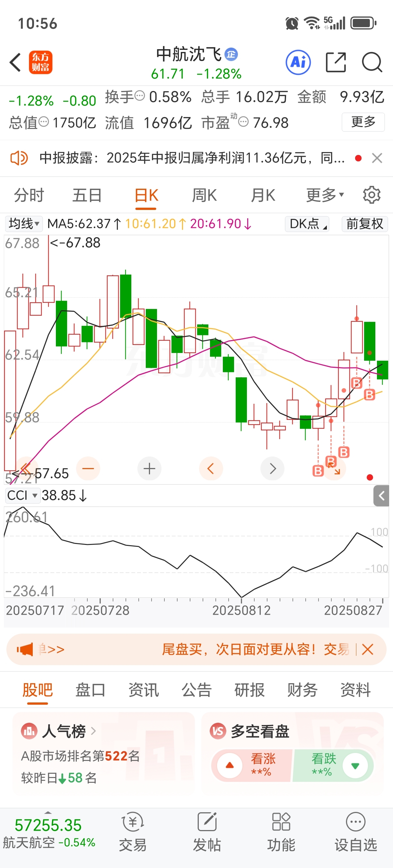
Task: Close the 中报披露 news notice
Action: tap(377, 158)
